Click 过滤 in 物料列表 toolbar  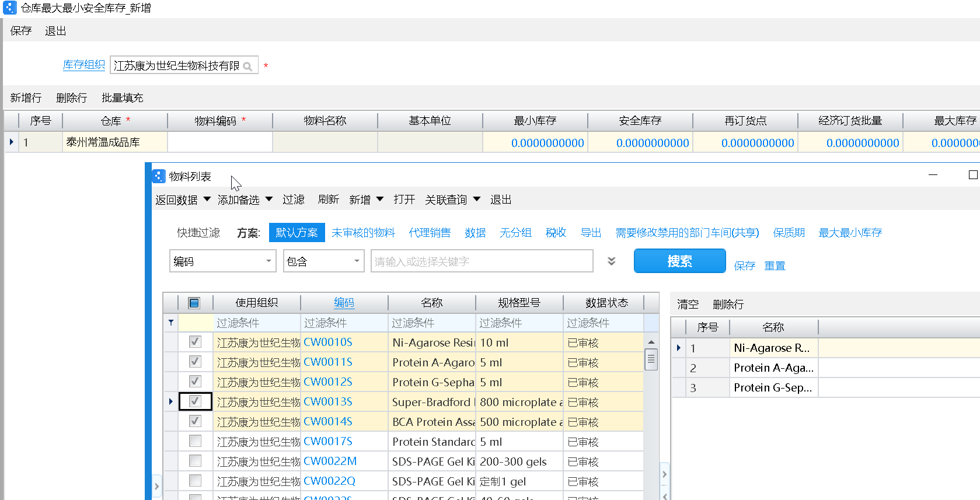pyautogui.click(x=294, y=200)
